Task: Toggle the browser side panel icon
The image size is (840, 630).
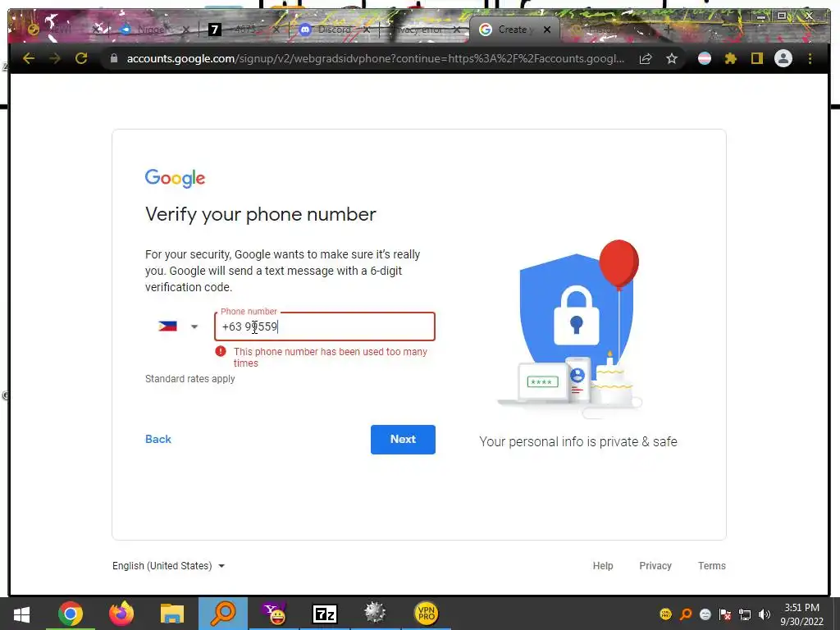Action: click(756, 58)
